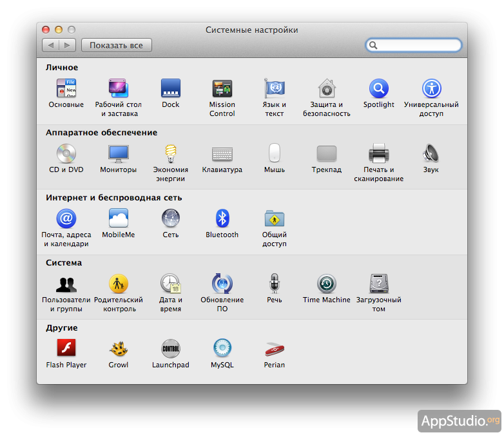Image resolution: width=504 pixels, height=435 pixels.
Task: Open Защита и безопасность security pane
Action: tap(326, 89)
